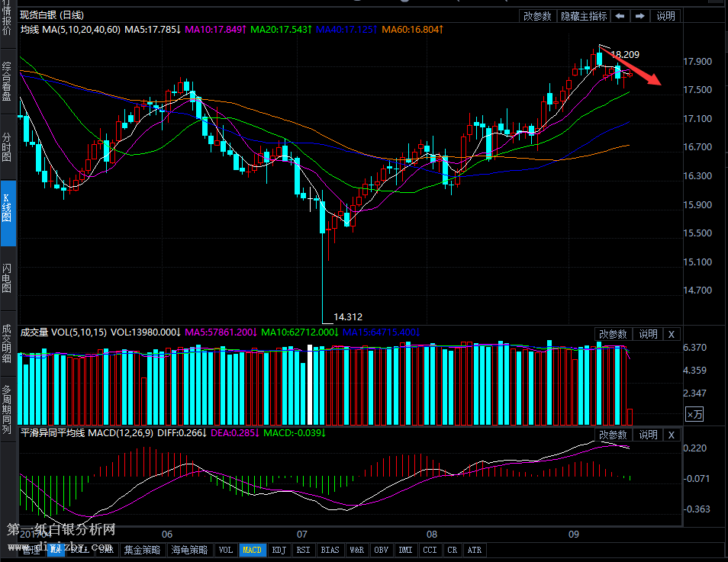
Task: Click 说明 in the volume panel
Action: (x=648, y=334)
